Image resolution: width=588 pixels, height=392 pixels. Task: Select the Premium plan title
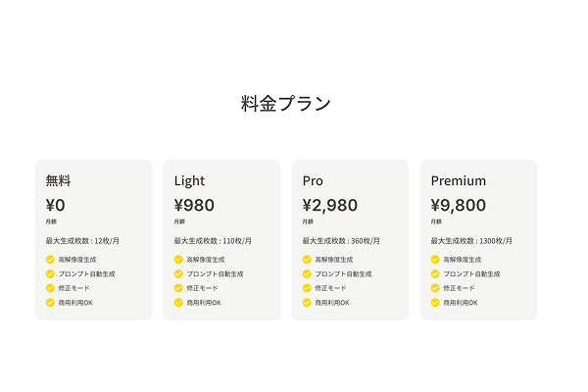tap(459, 180)
